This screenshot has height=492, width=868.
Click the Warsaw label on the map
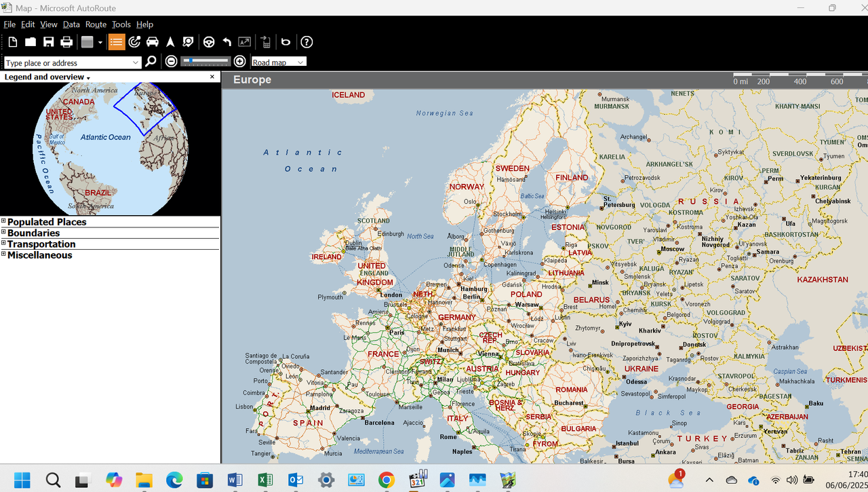click(527, 305)
